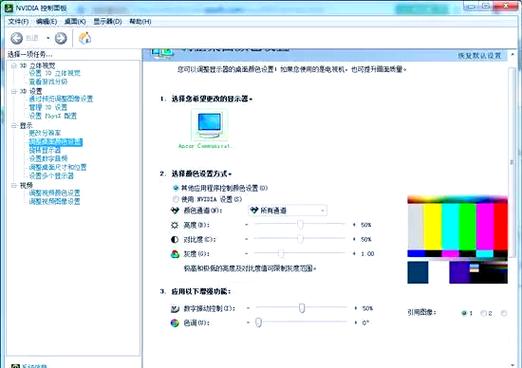This screenshot has width=522, height=368.
Task: Collapse the 视频 tree node
Action: (14, 185)
